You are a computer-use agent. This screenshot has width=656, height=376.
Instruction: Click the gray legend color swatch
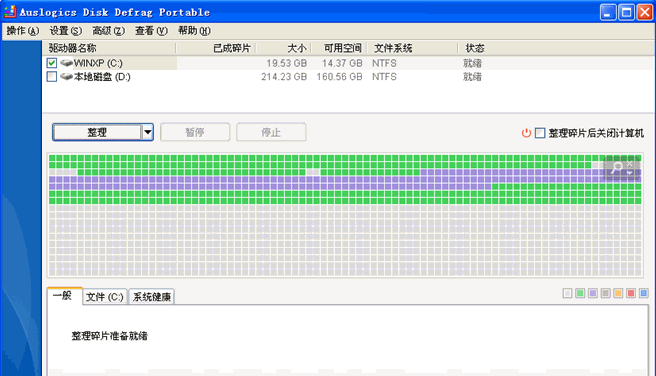click(605, 293)
